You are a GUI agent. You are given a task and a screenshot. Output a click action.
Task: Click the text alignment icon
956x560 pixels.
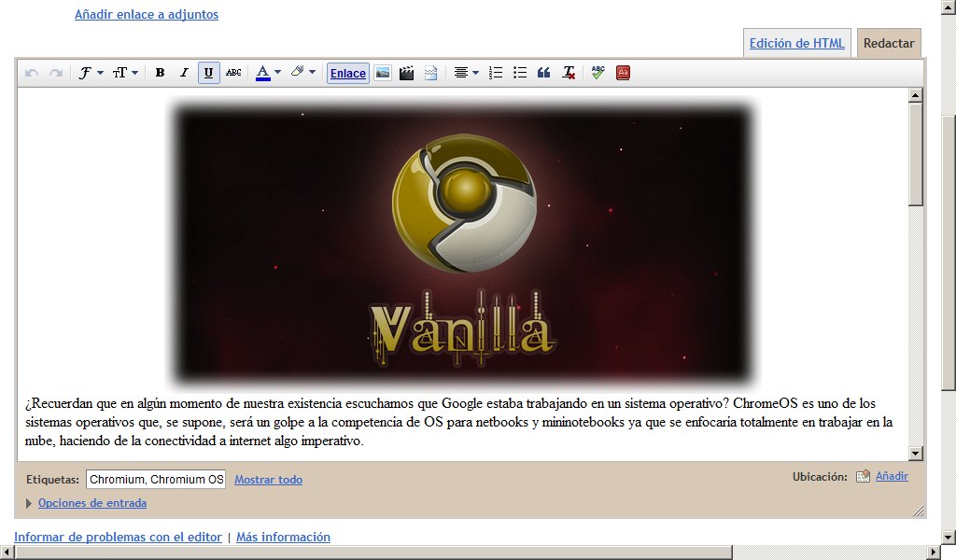point(461,73)
